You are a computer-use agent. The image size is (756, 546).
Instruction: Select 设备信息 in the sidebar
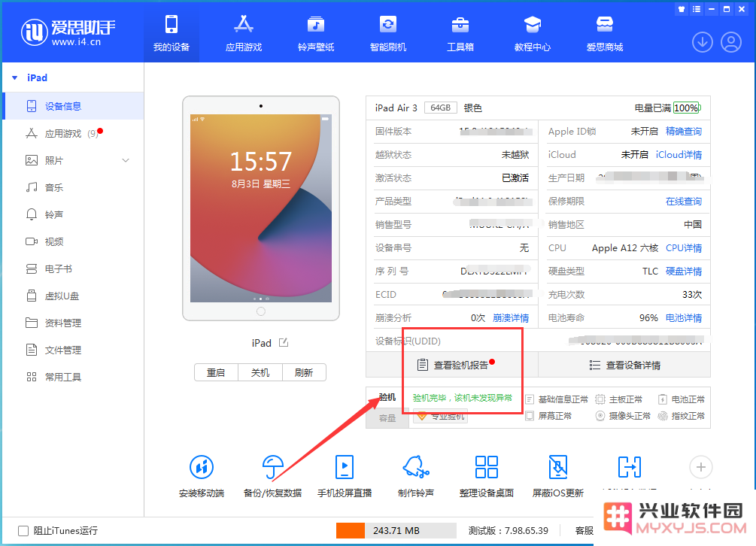[x=73, y=106]
